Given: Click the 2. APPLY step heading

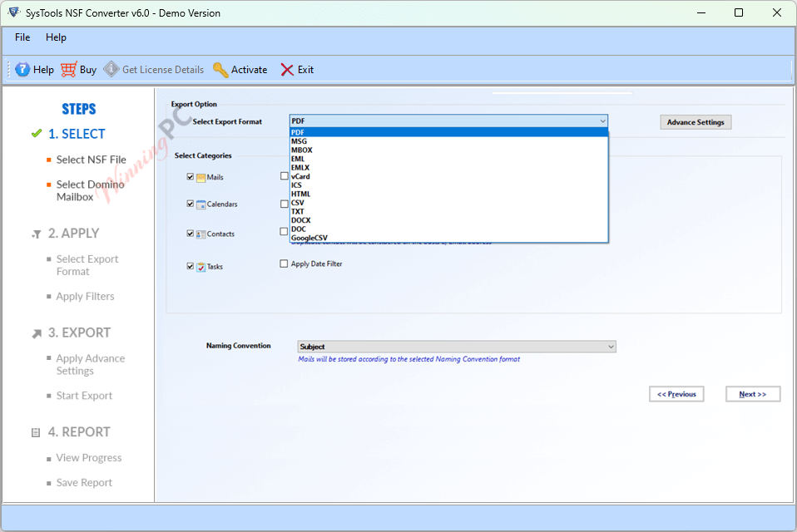Looking at the screenshot, I should [x=74, y=234].
